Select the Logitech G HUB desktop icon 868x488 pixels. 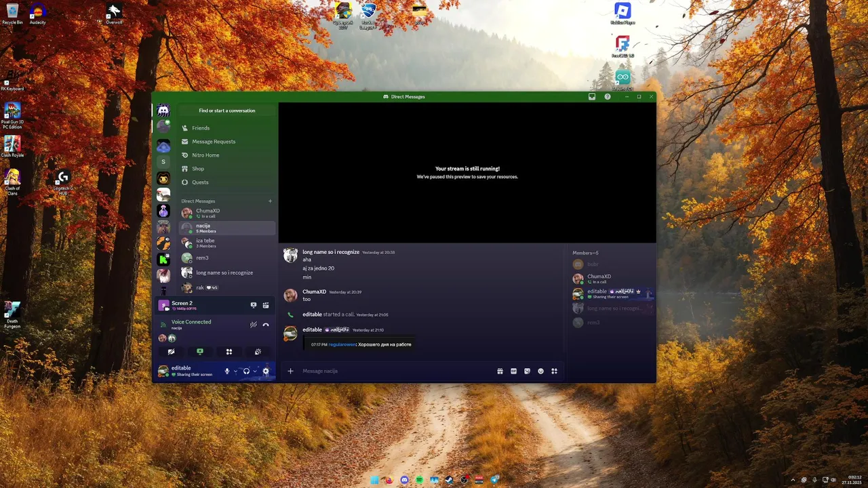point(63,183)
